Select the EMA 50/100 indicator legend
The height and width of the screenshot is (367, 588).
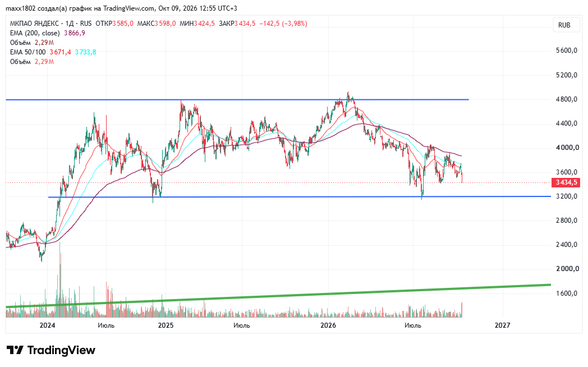click(x=53, y=52)
